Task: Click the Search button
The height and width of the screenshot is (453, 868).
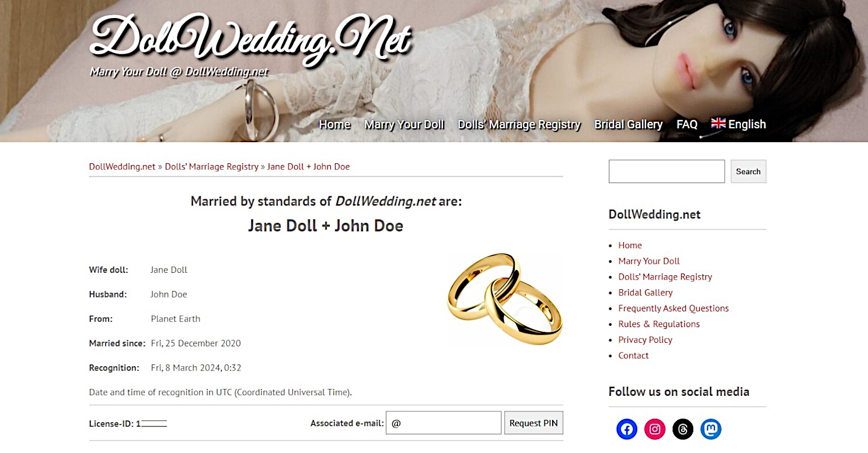Action: tap(748, 171)
